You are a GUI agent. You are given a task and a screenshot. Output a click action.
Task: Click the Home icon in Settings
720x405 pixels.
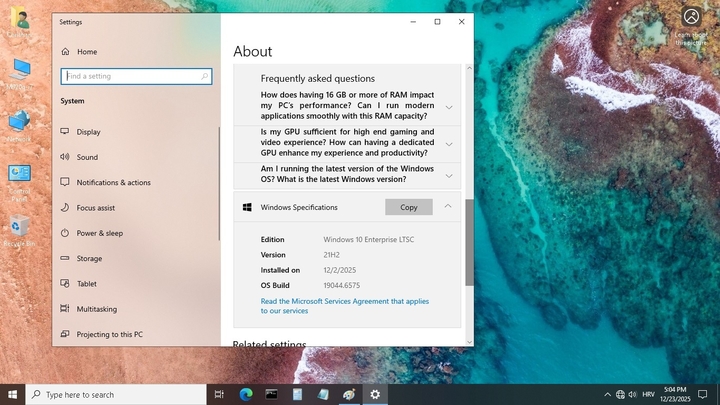[65, 51]
